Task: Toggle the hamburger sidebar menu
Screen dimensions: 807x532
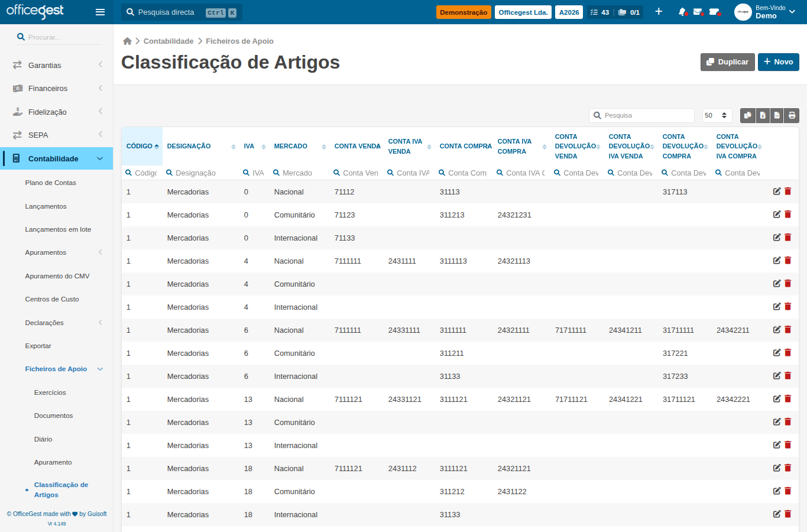Action: click(x=100, y=12)
